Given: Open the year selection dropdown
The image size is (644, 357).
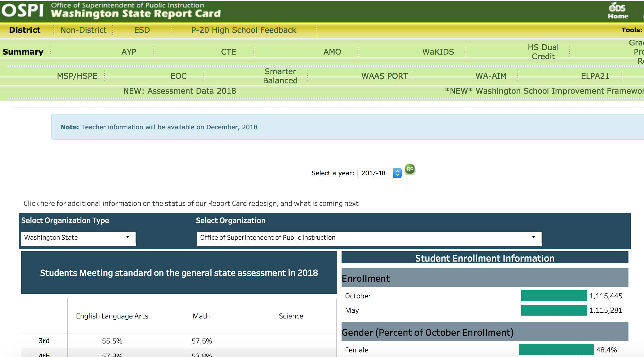Looking at the screenshot, I should click(x=379, y=173).
